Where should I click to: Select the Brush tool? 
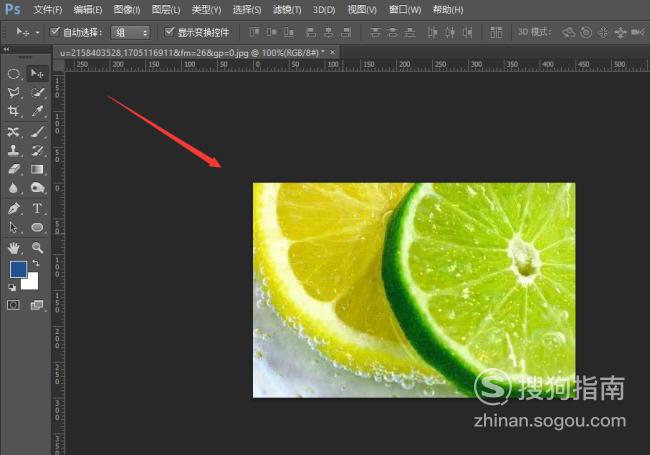click(x=37, y=132)
